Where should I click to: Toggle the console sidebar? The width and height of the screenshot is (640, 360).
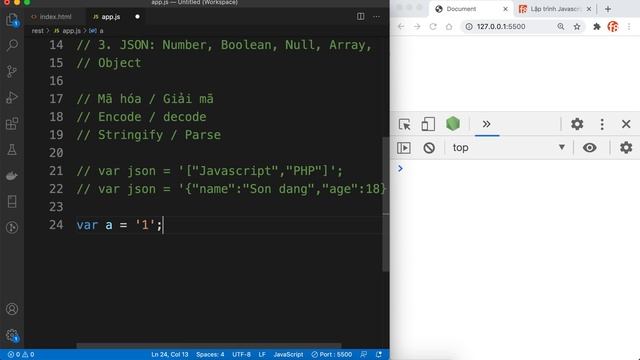(404, 148)
